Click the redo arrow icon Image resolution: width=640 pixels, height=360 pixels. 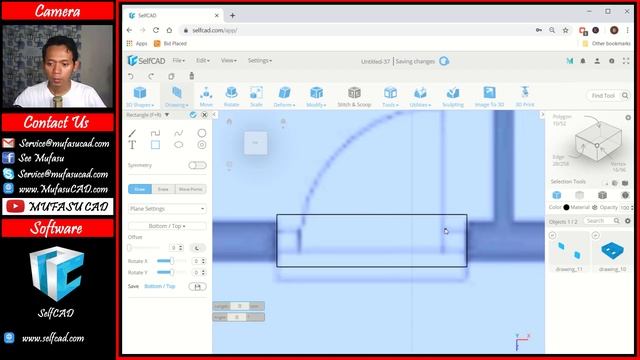tap(151, 76)
